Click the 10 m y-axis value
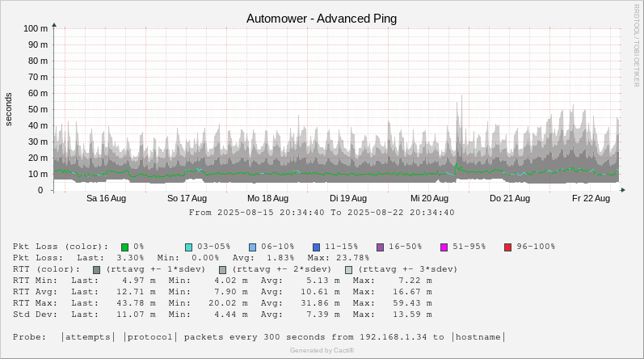The height and width of the screenshot is (359, 644). [38, 174]
